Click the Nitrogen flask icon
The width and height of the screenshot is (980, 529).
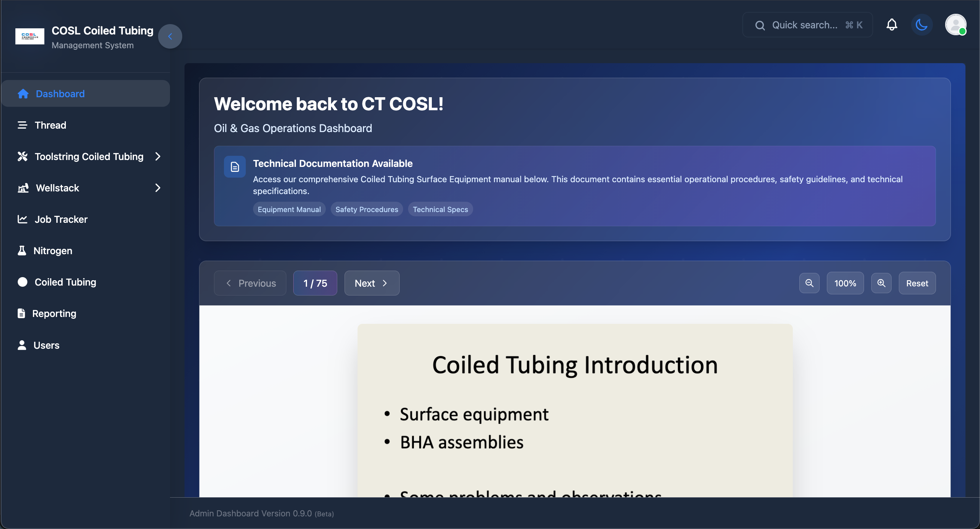[22, 251]
